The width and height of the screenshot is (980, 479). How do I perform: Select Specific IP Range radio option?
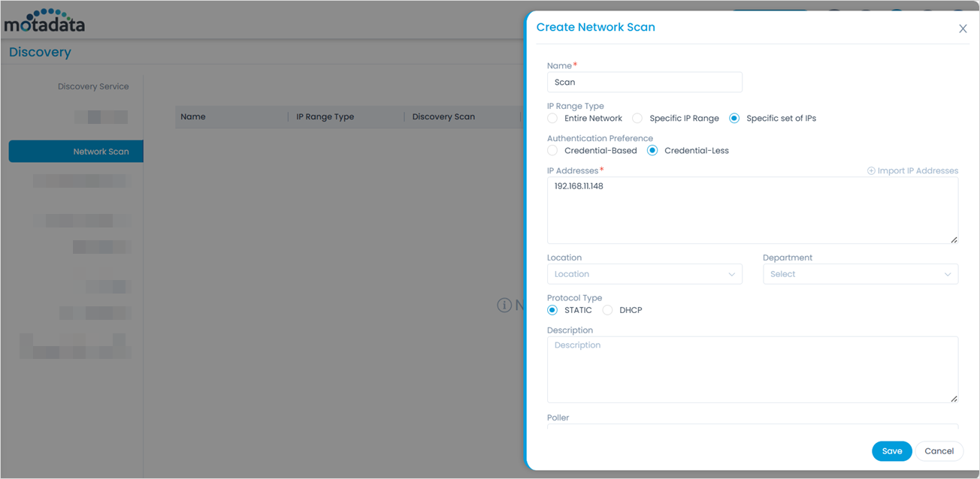[637, 119]
